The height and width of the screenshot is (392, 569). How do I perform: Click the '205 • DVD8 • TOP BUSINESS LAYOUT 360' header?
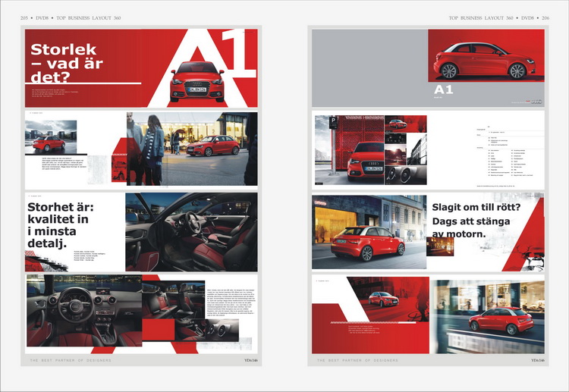[x=71, y=17]
